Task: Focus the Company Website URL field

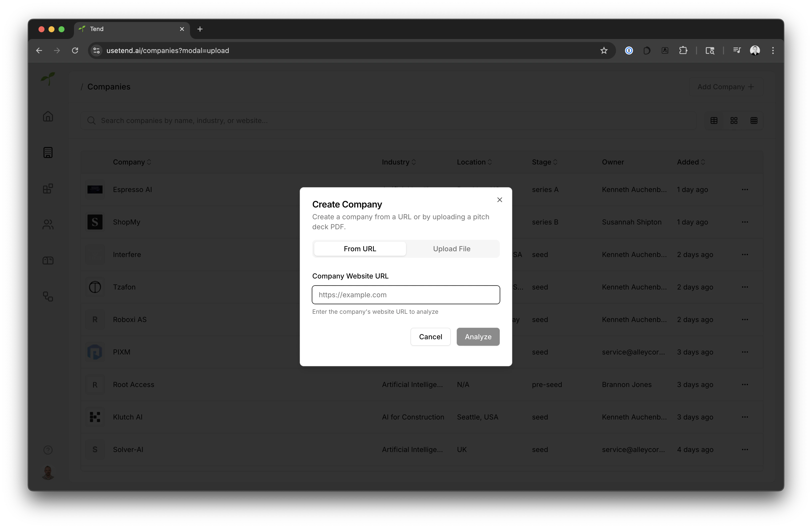Action: tap(406, 295)
